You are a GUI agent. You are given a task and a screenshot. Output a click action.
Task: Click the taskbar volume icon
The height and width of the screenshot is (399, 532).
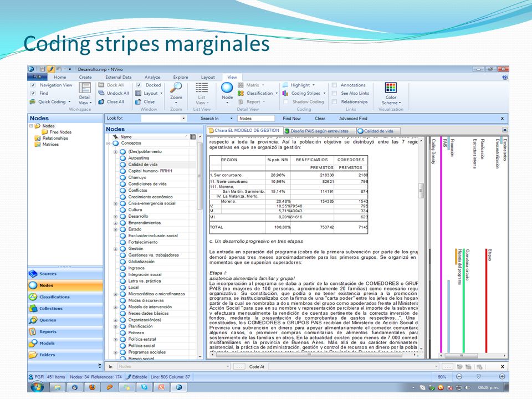(468, 387)
